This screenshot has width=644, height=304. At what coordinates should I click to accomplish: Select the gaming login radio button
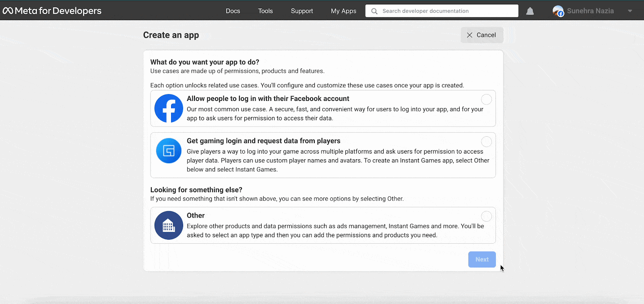click(486, 142)
